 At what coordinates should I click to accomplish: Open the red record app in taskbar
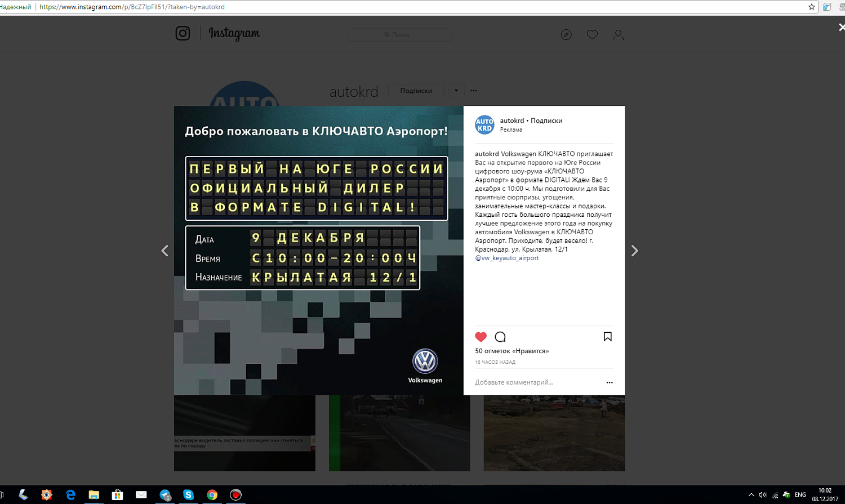click(236, 494)
